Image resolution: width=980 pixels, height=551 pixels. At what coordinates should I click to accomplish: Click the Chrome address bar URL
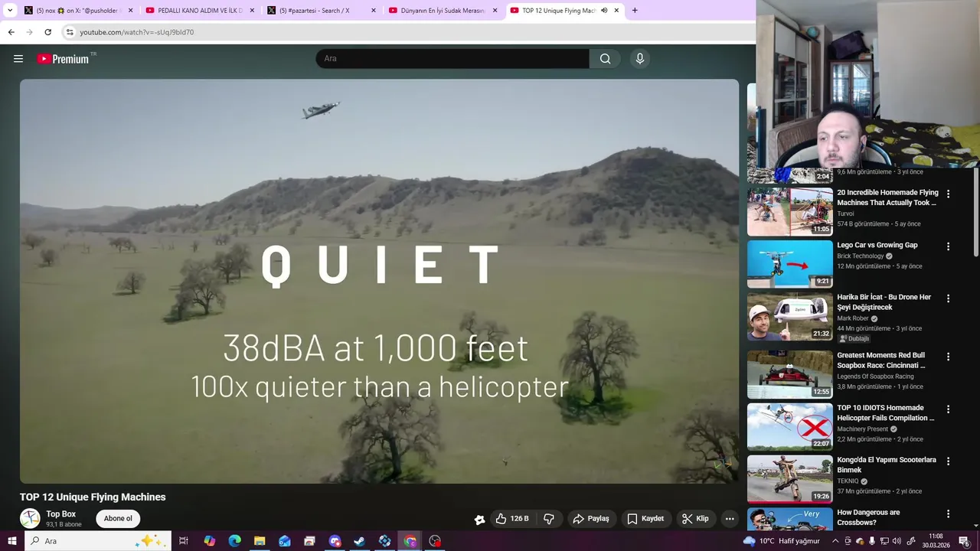[137, 32]
